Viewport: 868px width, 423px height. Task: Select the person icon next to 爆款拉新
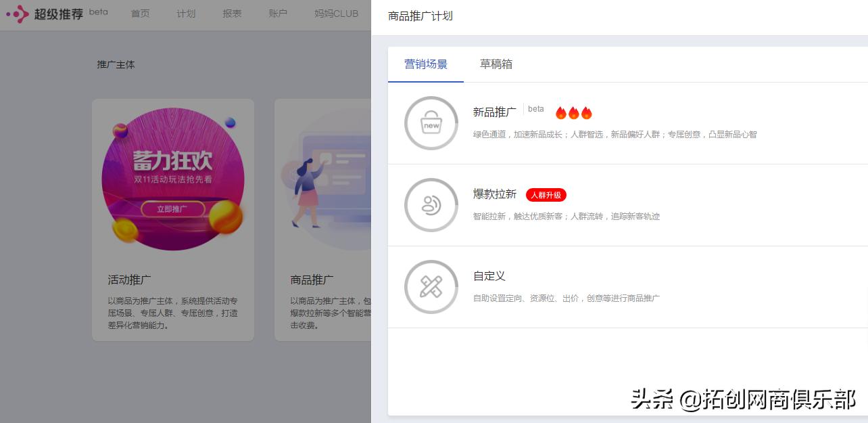click(431, 204)
